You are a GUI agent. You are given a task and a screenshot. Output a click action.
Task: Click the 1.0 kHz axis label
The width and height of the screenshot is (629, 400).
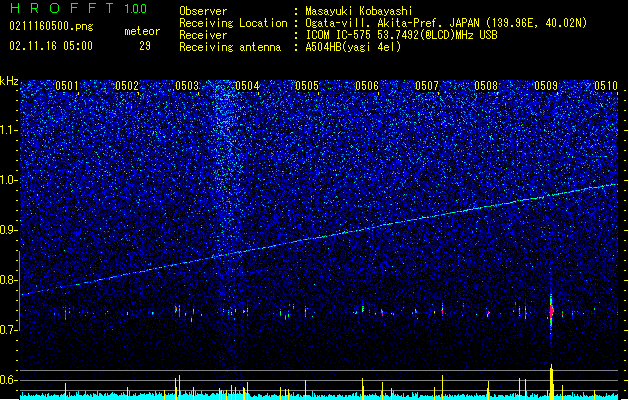point(9,180)
